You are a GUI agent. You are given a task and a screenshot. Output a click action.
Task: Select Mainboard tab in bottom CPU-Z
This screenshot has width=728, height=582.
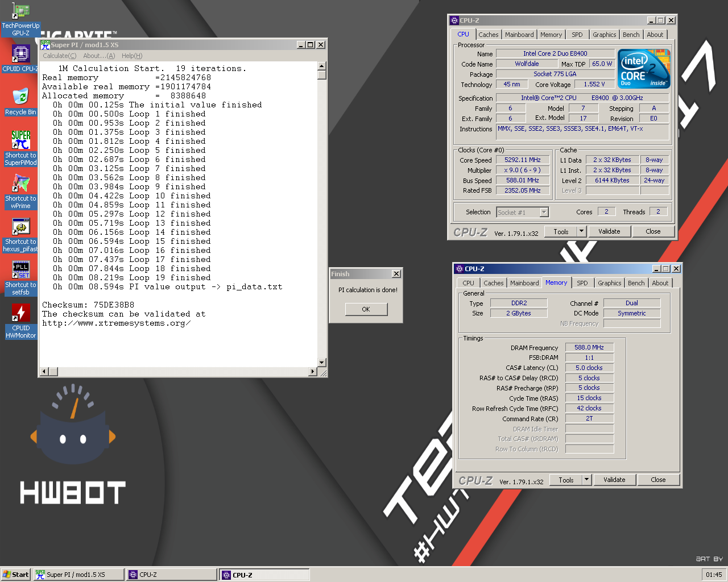[524, 283]
